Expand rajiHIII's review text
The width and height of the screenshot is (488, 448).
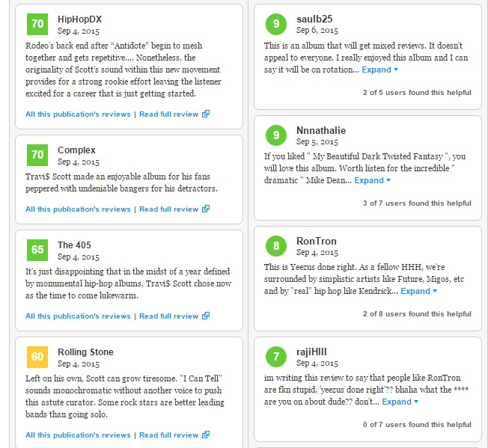tap(400, 402)
